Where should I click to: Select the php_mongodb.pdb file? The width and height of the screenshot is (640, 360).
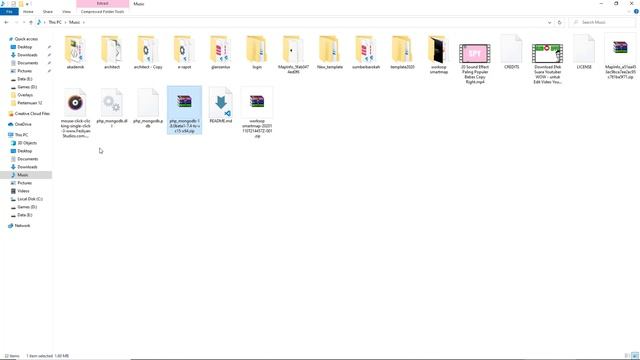pos(148,108)
